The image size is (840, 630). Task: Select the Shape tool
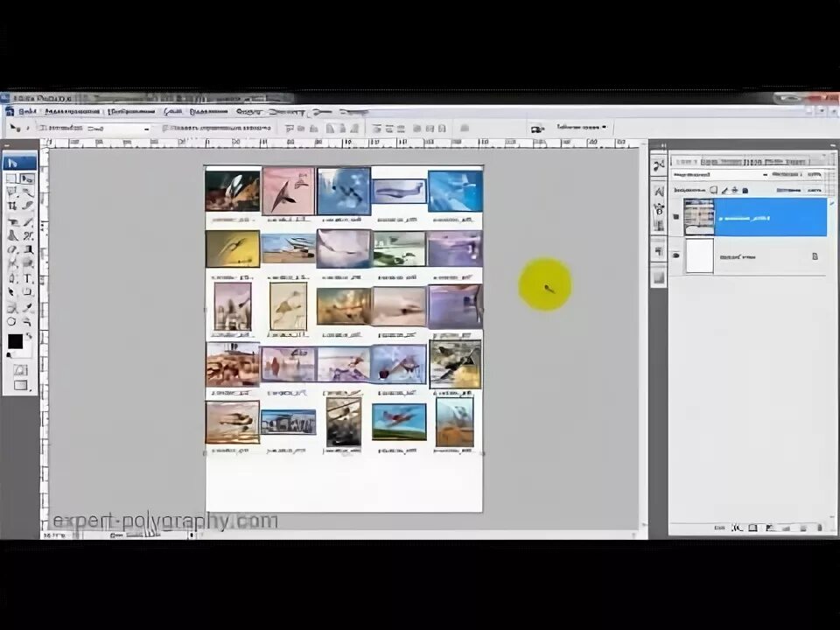coord(27,292)
